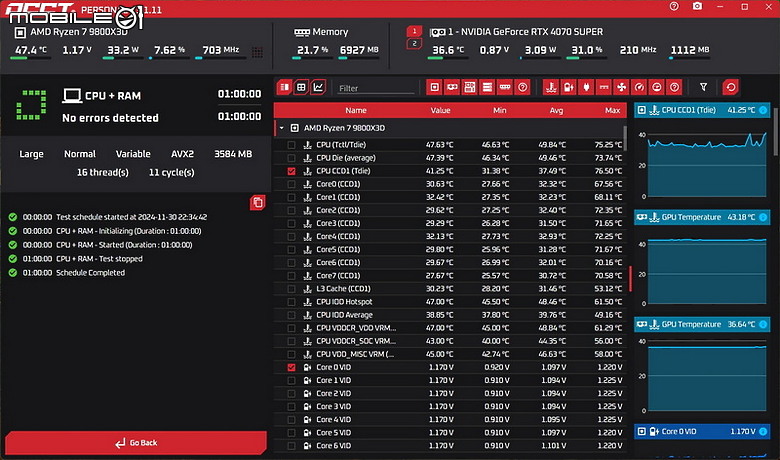The image size is (780, 460).
Task: Click the funnel filter icon
Action: (703, 88)
